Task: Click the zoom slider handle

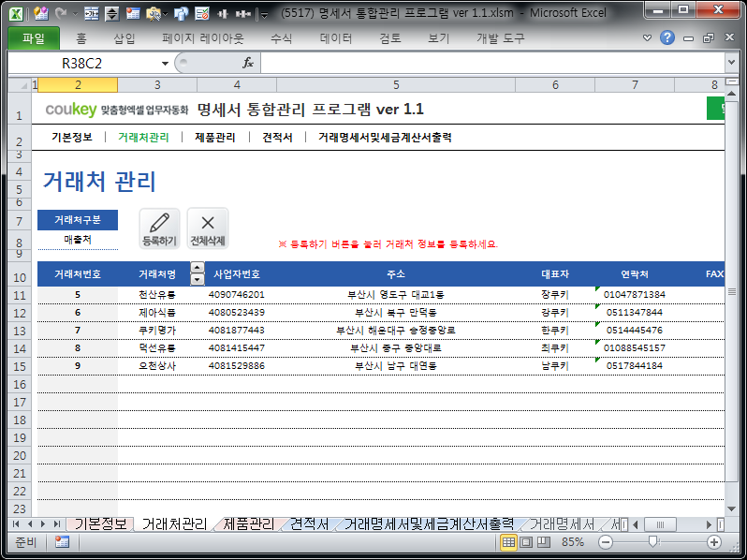Action: click(653, 541)
